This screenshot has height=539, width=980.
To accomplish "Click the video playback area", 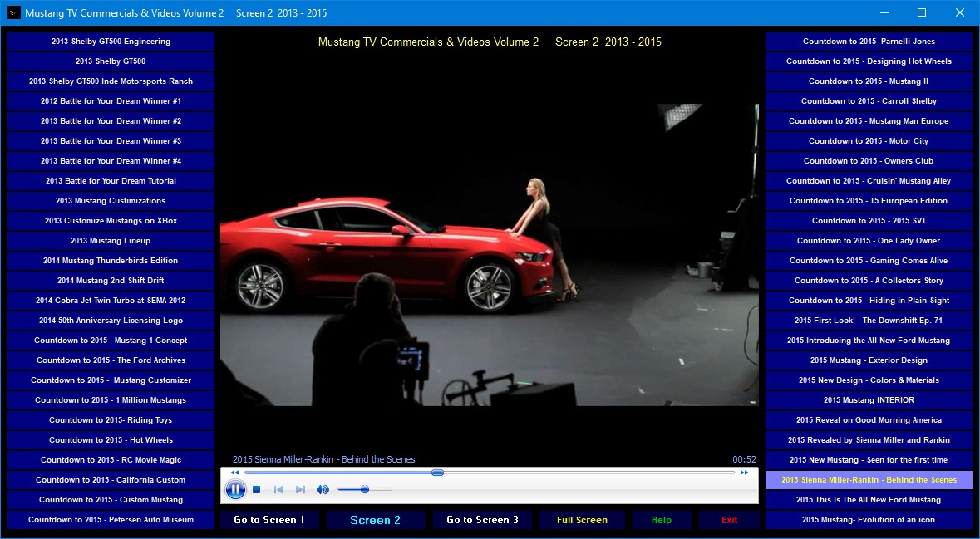I will 490,255.
